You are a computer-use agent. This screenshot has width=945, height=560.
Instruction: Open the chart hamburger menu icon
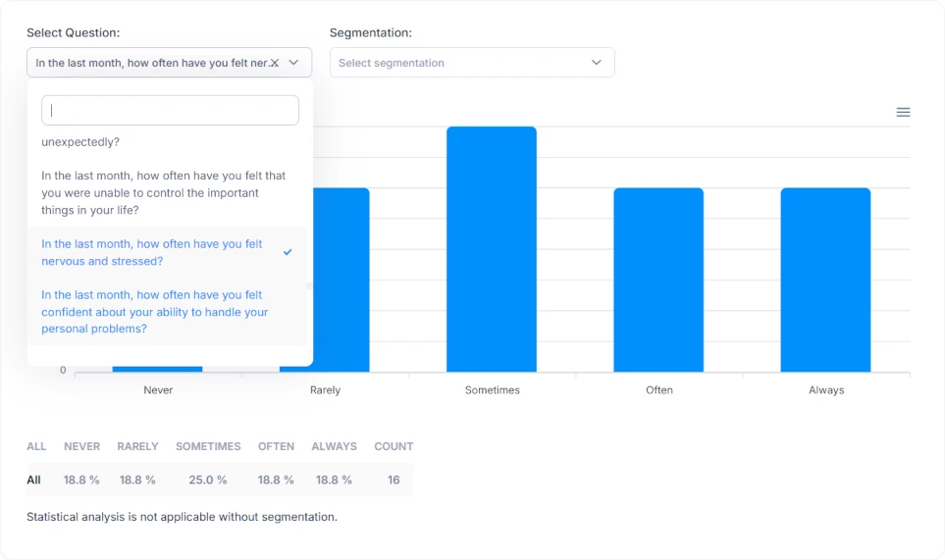[x=903, y=112]
